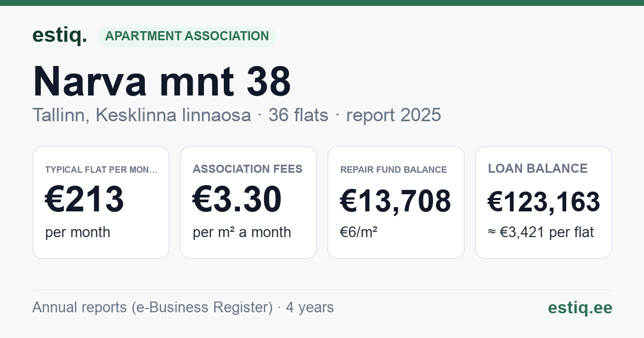Screen dimensions: 644x338
Task: Select the €123,163 value
Action: coord(544,202)
